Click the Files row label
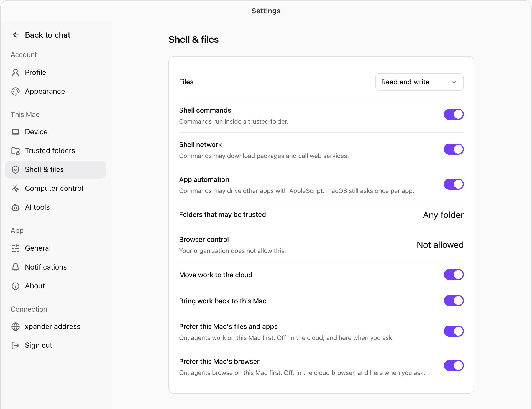Viewport: 532px width, 409px height. 186,82
